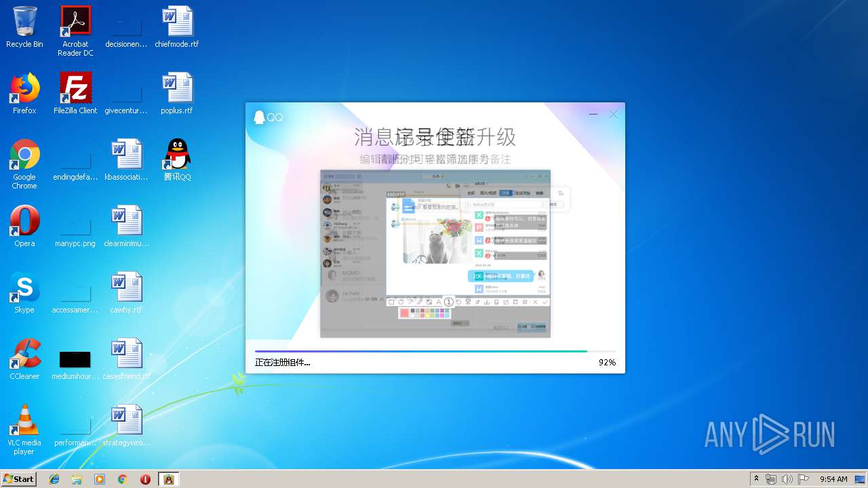868x488 pixels.
Task: Show hidden tray icons arrow
Action: coord(756,479)
